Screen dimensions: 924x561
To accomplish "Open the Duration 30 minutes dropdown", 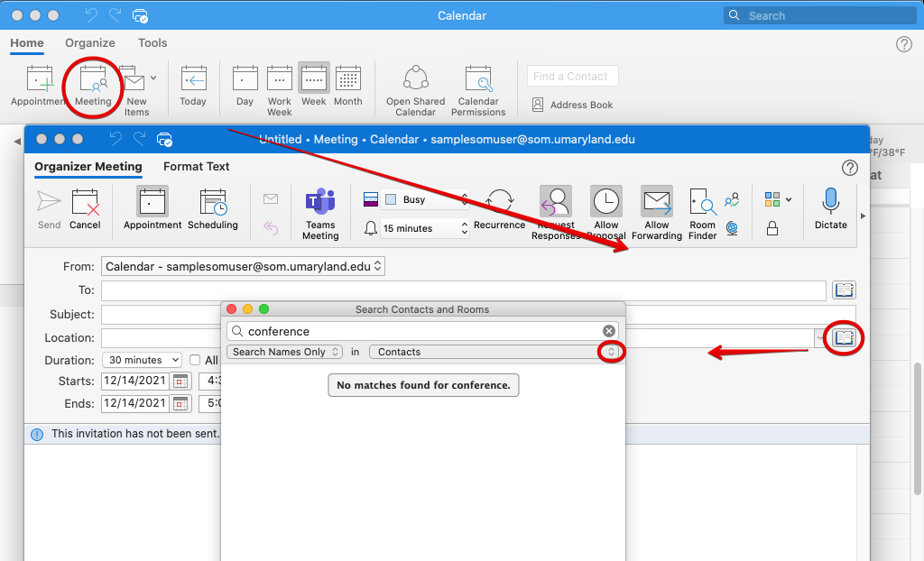I will [143, 361].
